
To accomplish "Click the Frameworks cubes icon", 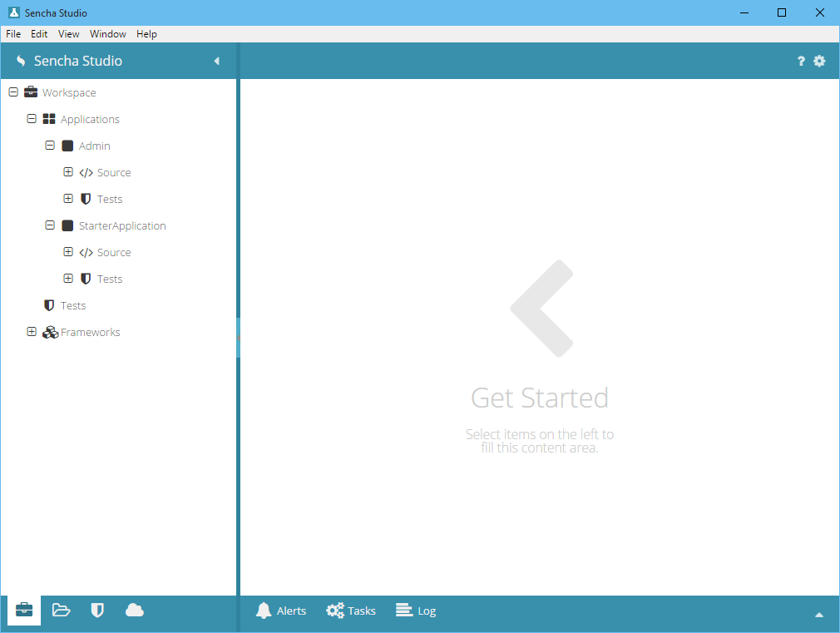I will coord(51,333).
